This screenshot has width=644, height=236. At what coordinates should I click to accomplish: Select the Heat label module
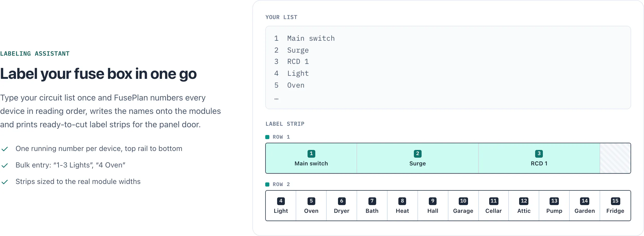pos(403,206)
